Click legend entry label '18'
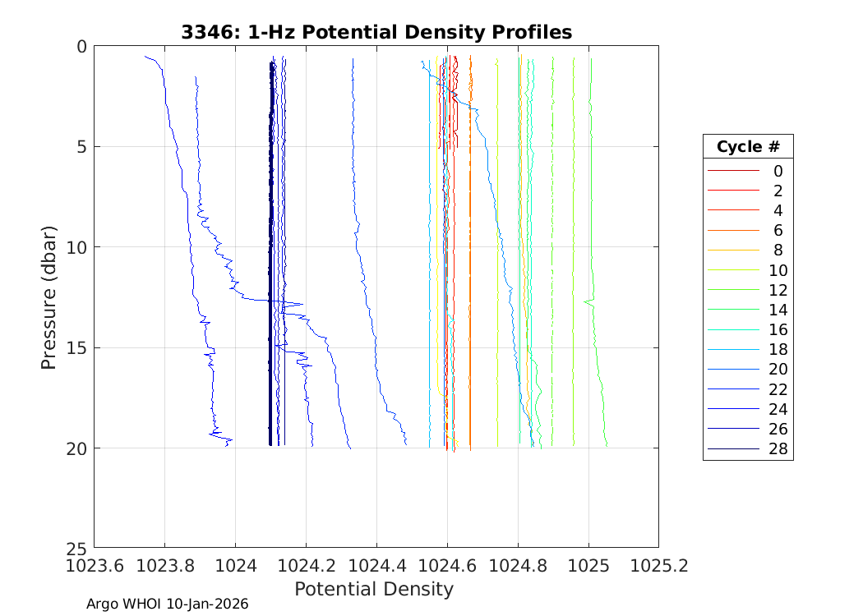 click(x=778, y=350)
